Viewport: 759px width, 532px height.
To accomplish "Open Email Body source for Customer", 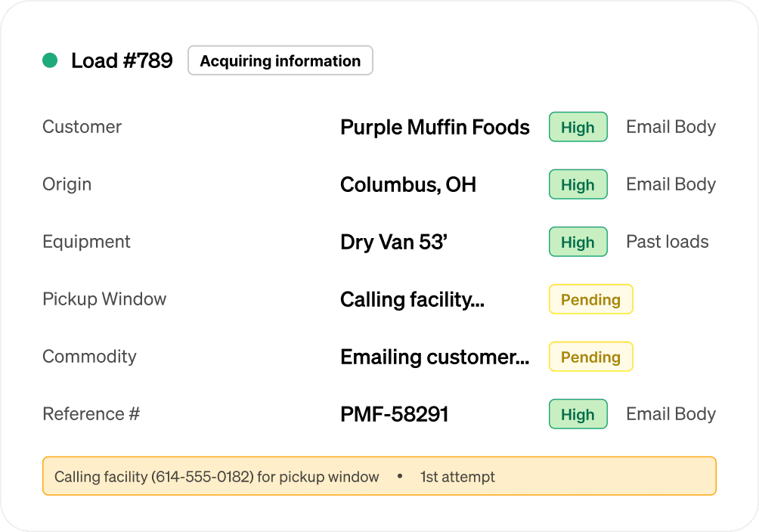I will (x=671, y=127).
